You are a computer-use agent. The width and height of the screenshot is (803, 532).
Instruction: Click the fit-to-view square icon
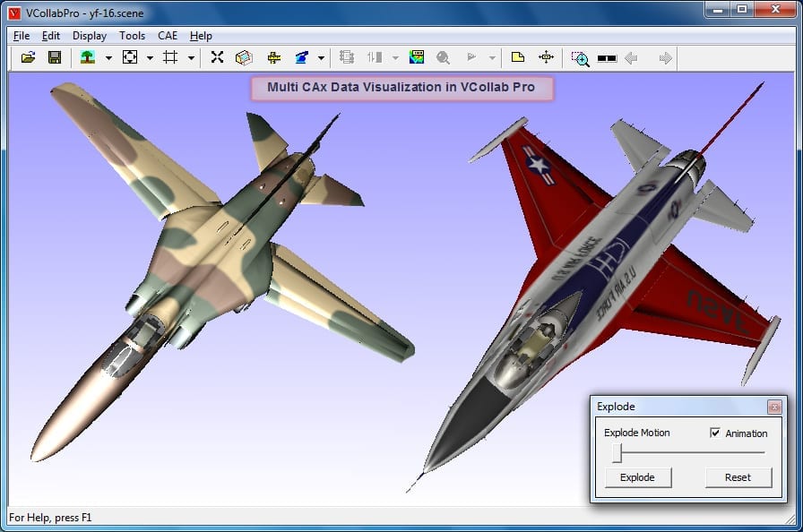click(130, 57)
